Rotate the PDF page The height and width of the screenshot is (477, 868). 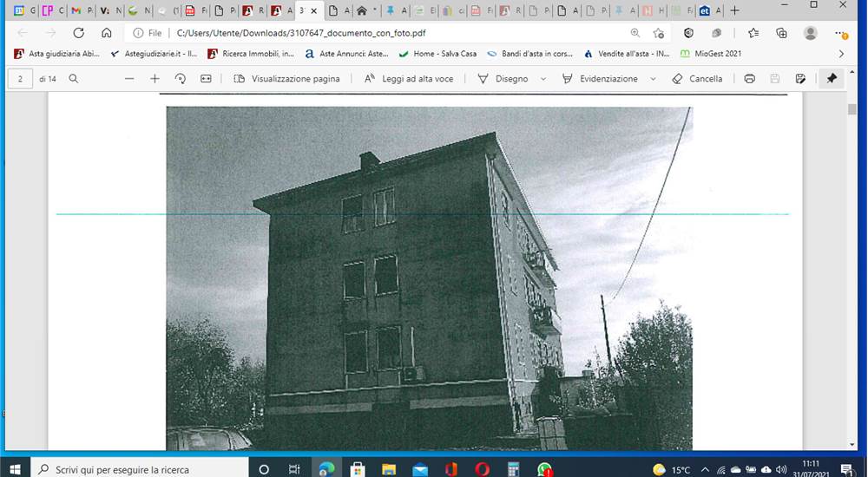point(180,79)
